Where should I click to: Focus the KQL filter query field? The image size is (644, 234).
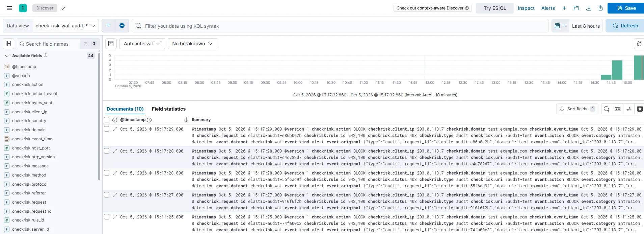(x=340, y=26)
